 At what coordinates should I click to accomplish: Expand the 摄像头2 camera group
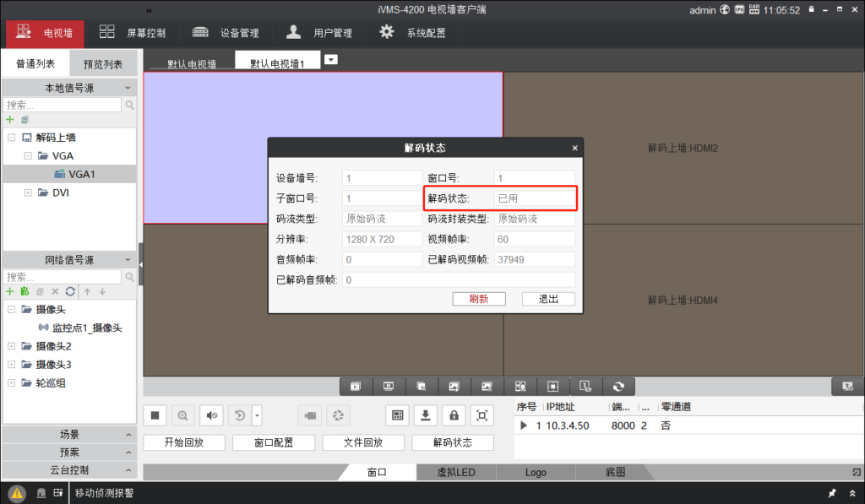click(x=11, y=346)
